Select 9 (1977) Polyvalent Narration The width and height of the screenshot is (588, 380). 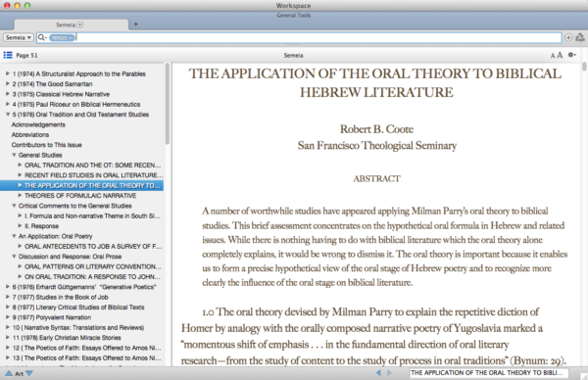click(x=52, y=317)
